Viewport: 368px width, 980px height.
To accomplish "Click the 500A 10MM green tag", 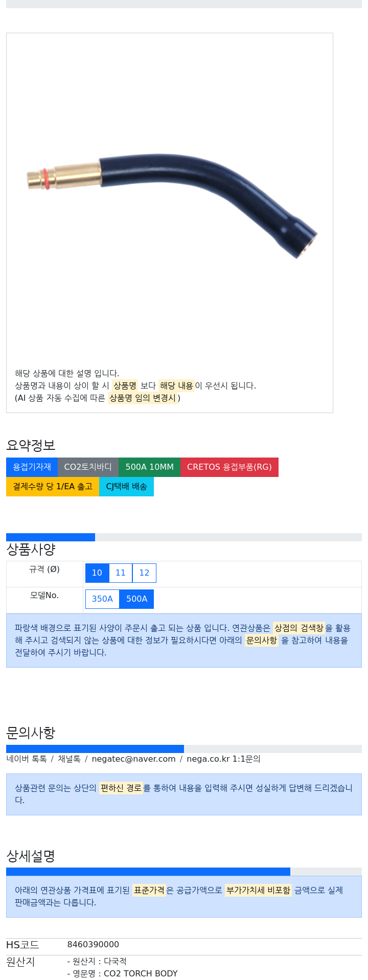I will [149, 467].
